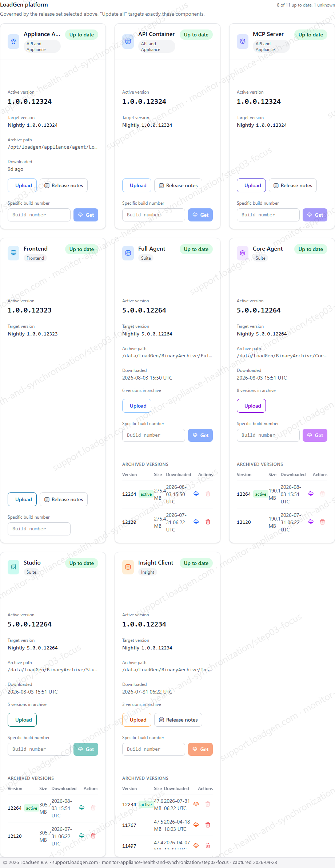This screenshot has height=868, width=335.
Task: Upload a build for Studio
Action: 22,720
